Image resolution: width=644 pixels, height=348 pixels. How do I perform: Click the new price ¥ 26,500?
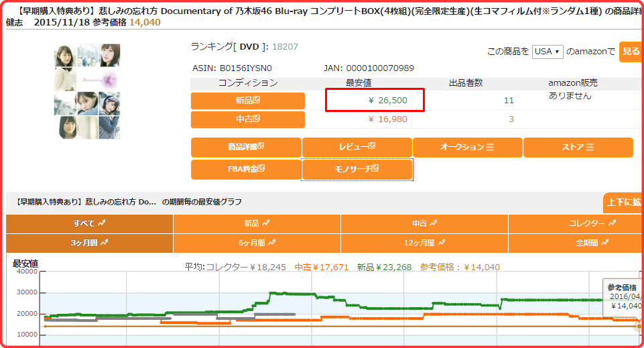tap(388, 101)
